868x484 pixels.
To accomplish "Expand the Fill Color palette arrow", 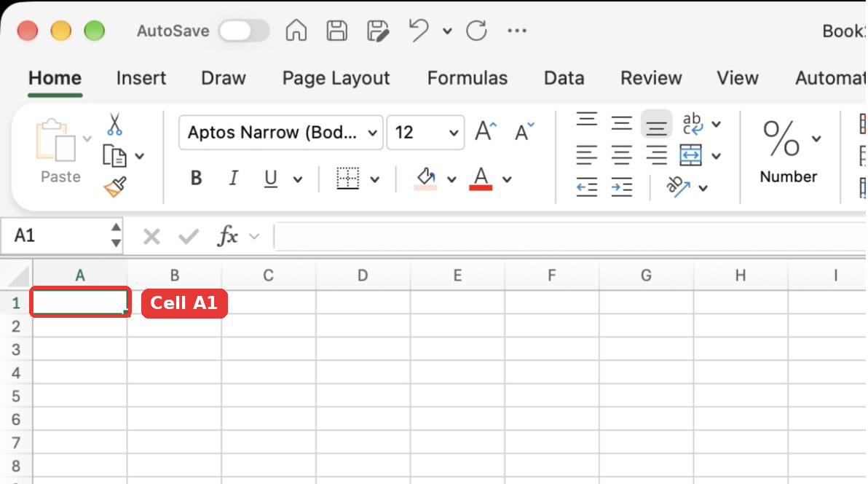I will [451, 179].
